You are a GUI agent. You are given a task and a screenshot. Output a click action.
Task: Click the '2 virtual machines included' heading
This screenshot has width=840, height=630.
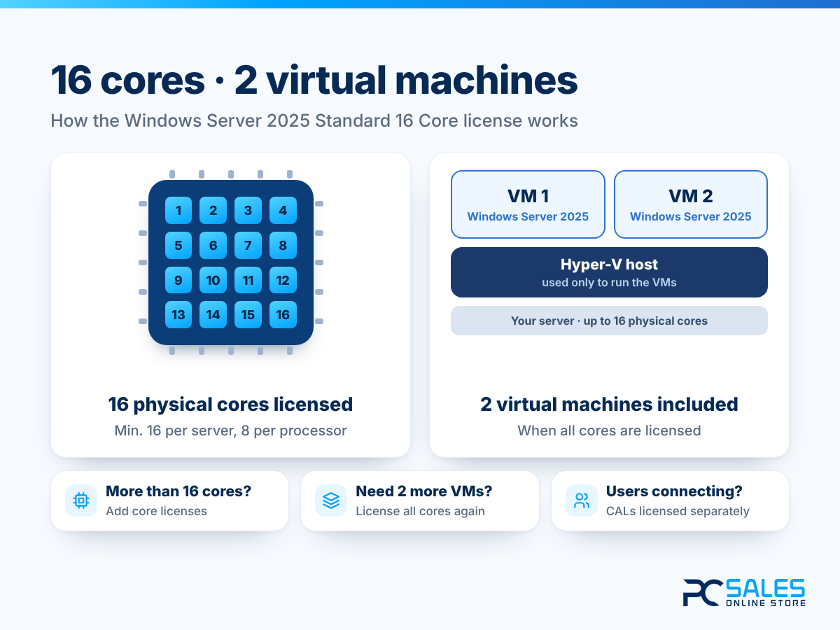click(x=609, y=404)
